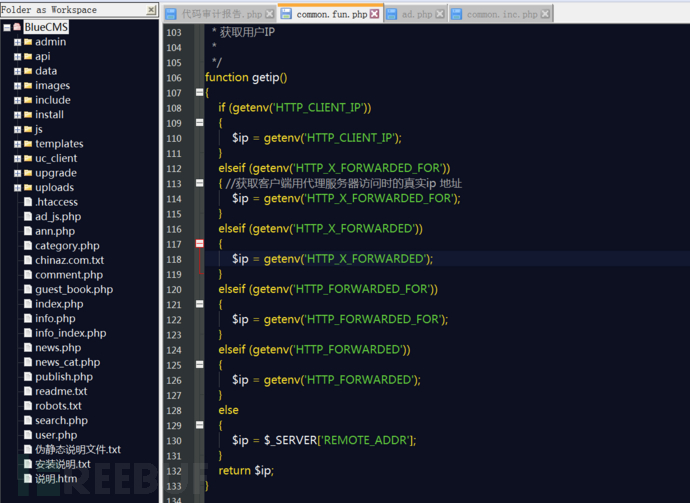Click the file icon on common.inc.php tab

[x=457, y=15]
